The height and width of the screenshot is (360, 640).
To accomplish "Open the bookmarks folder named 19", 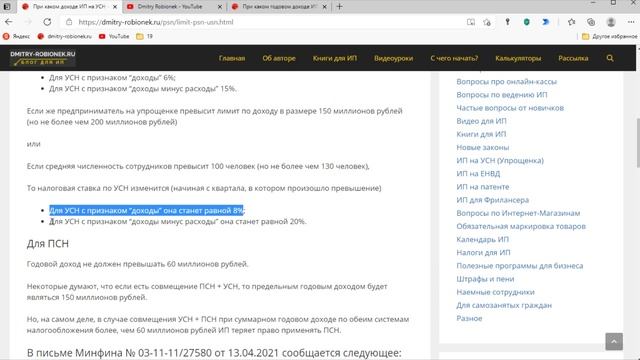I will [144, 36].
